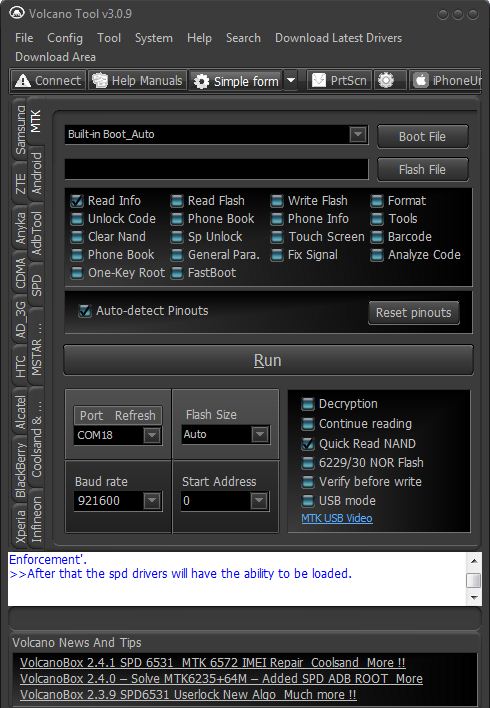Click the iPhone apple icon button
Screen dimensions: 490x708
pos(420,80)
